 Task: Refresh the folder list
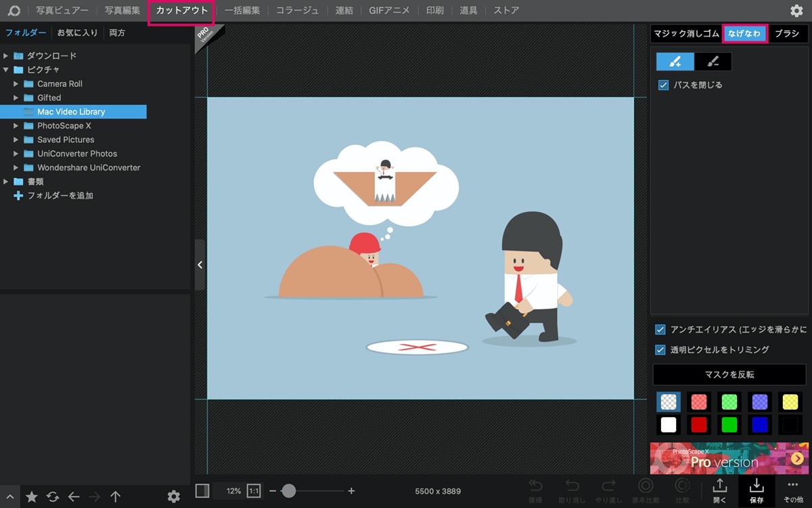53,496
